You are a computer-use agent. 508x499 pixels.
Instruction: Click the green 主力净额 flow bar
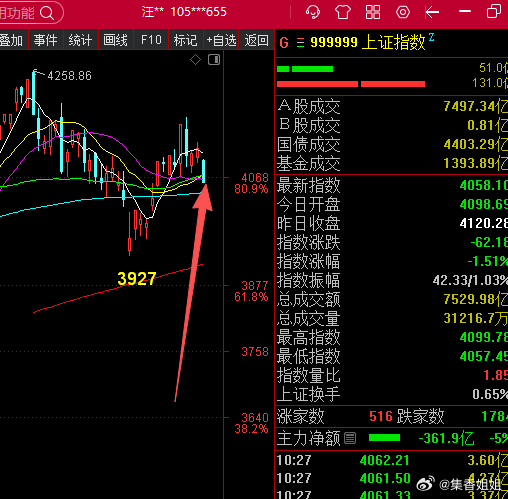[x=384, y=438]
